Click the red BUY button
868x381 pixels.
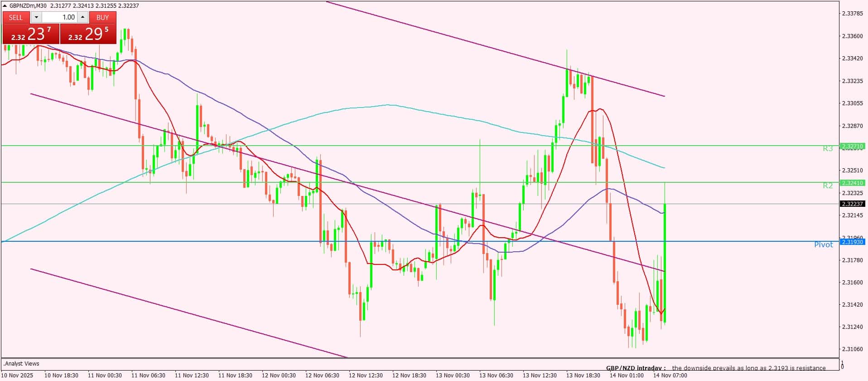[103, 17]
